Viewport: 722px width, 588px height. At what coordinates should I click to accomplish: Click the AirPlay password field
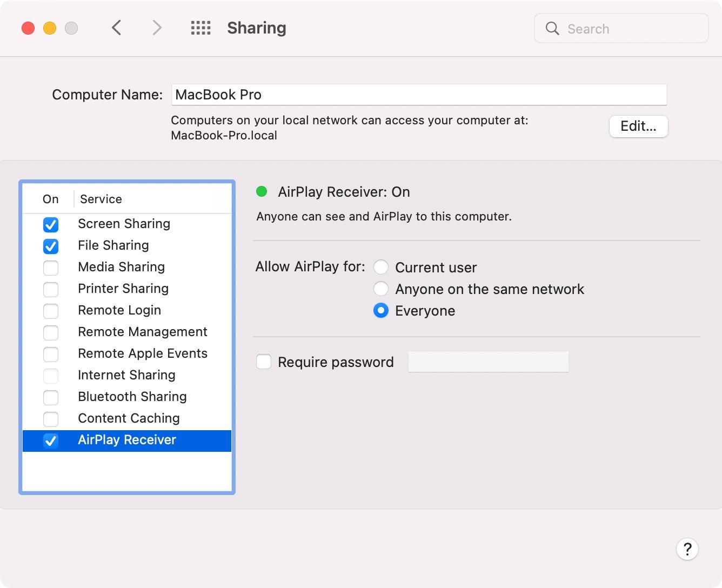(488, 362)
